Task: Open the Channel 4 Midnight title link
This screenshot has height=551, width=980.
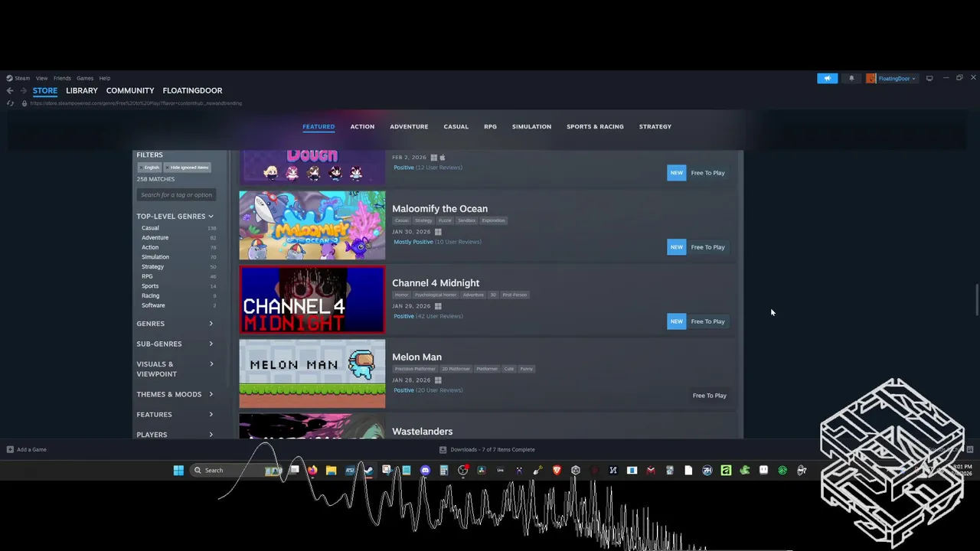Action: [436, 282]
